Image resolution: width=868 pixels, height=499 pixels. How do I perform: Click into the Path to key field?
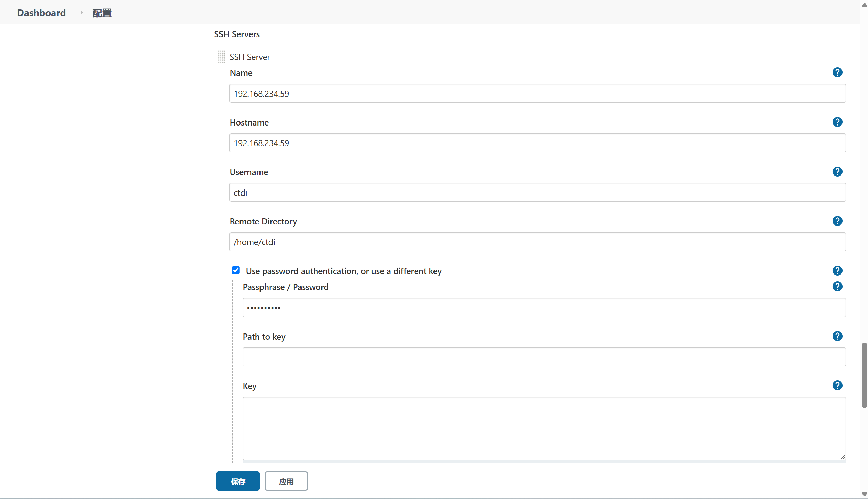tap(544, 357)
